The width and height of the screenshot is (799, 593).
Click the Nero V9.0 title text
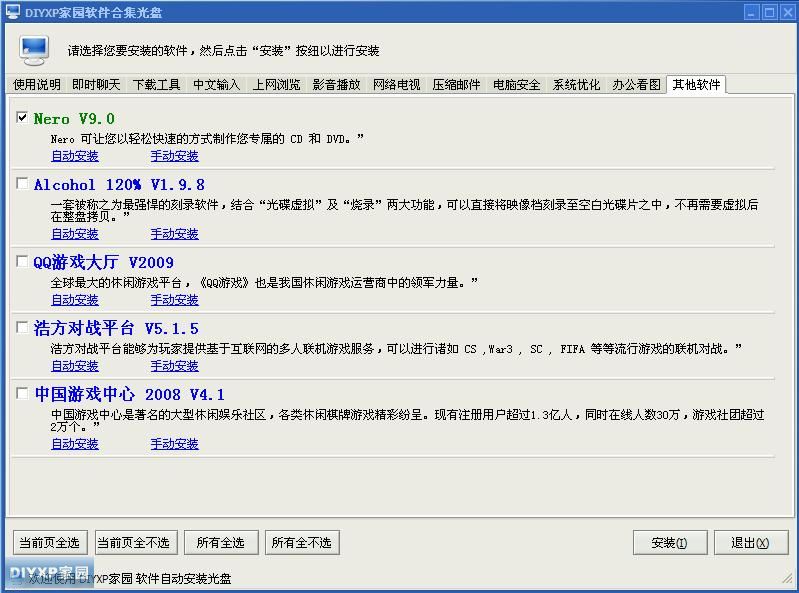point(74,119)
